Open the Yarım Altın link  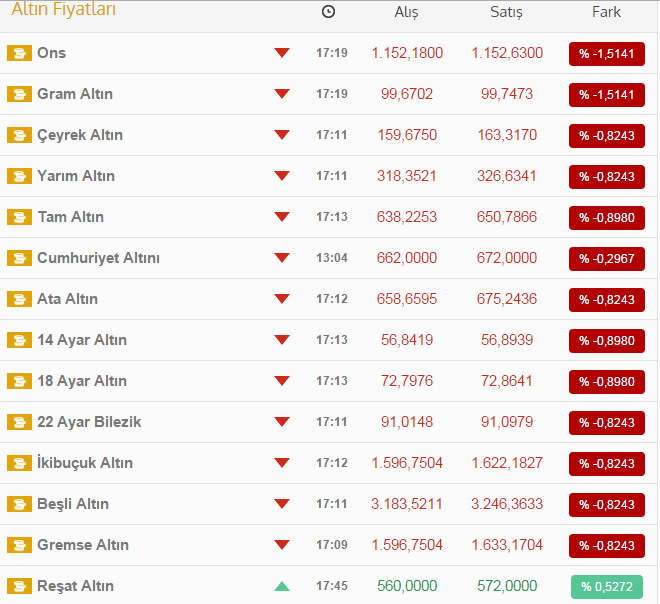pyautogui.click(x=76, y=176)
